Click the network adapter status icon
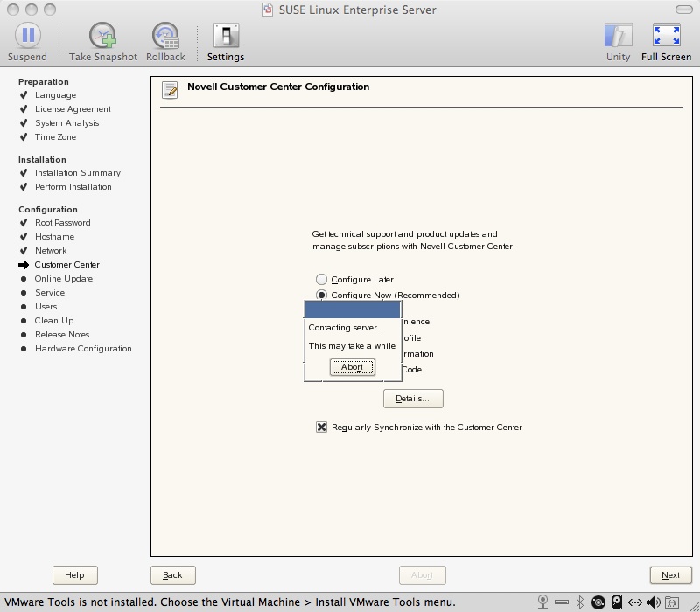Viewport: 700px width, 612px height. tap(635, 602)
